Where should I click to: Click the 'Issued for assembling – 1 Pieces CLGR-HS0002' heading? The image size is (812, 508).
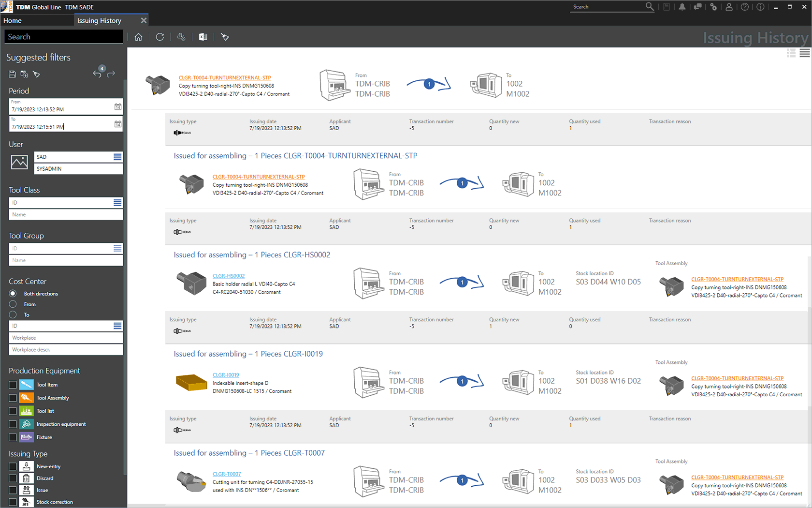point(252,255)
